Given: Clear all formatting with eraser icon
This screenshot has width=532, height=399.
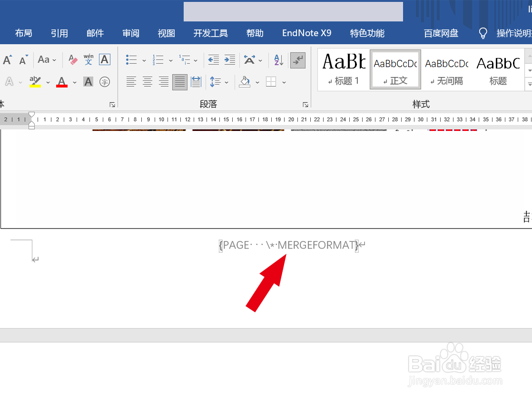Looking at the screenshot, I should pos(73,60).
